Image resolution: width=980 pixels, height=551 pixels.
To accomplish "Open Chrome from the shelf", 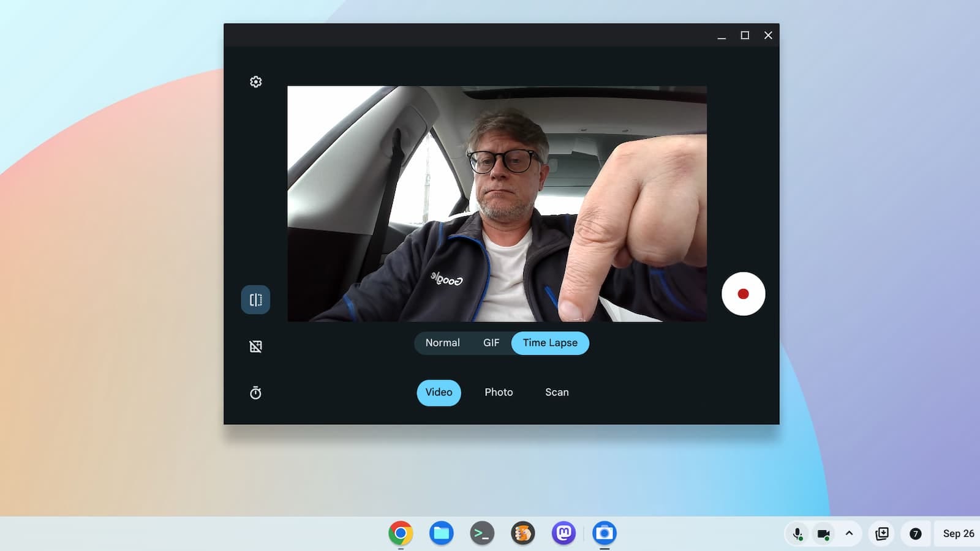I will 401,533.
